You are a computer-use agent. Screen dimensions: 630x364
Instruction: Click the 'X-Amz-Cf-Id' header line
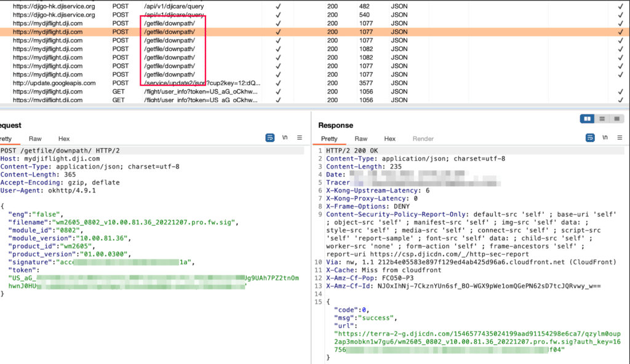463,286
